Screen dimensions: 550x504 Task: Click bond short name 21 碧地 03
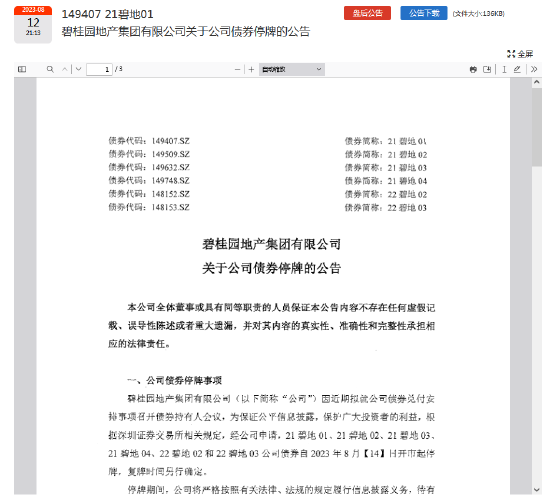pos(407,168)
